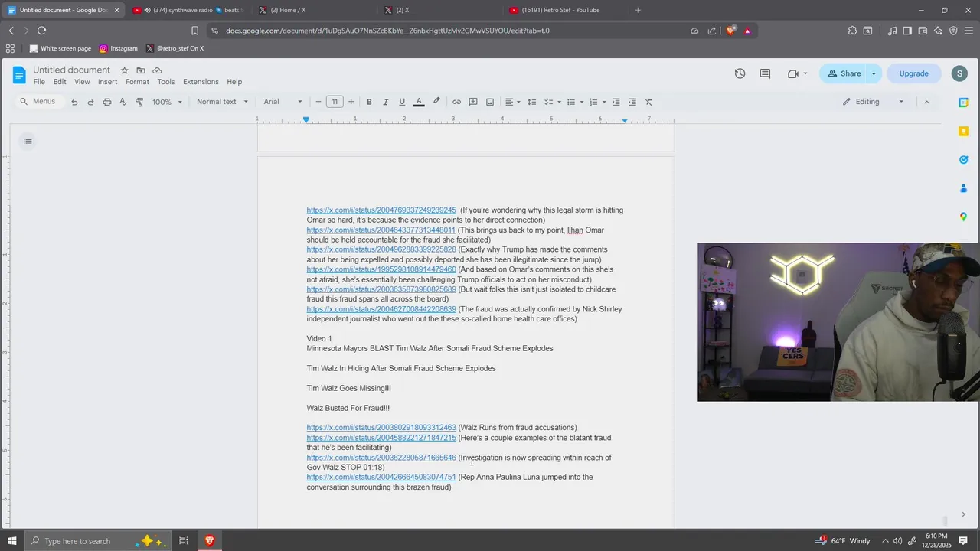Rename the Untitled document title
The height and width of the screenshot is (551, 980).
tap(71, 70)
